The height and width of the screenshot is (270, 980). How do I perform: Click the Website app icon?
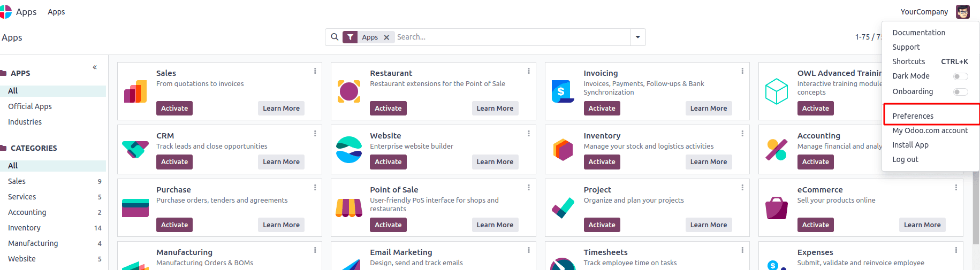(349, 149)
